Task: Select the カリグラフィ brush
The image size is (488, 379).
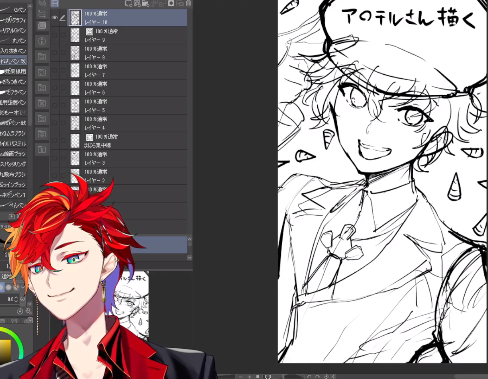Action: pyautogui.click(x=13, y=20)
